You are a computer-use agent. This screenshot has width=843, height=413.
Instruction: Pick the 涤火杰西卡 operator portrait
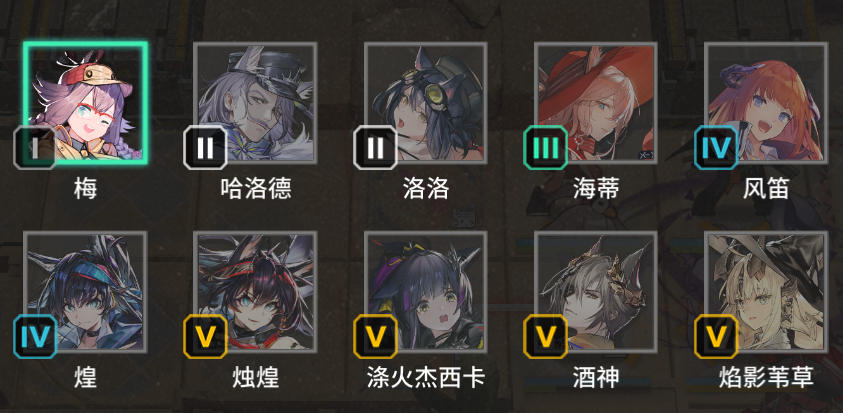[426, 292]
